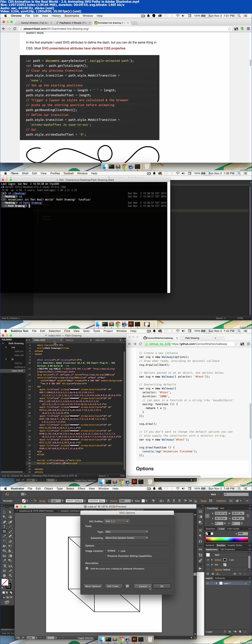Select the Type tool
Image resolution: width=252 pixels, height=644 pixels.
tap(4, 527)
